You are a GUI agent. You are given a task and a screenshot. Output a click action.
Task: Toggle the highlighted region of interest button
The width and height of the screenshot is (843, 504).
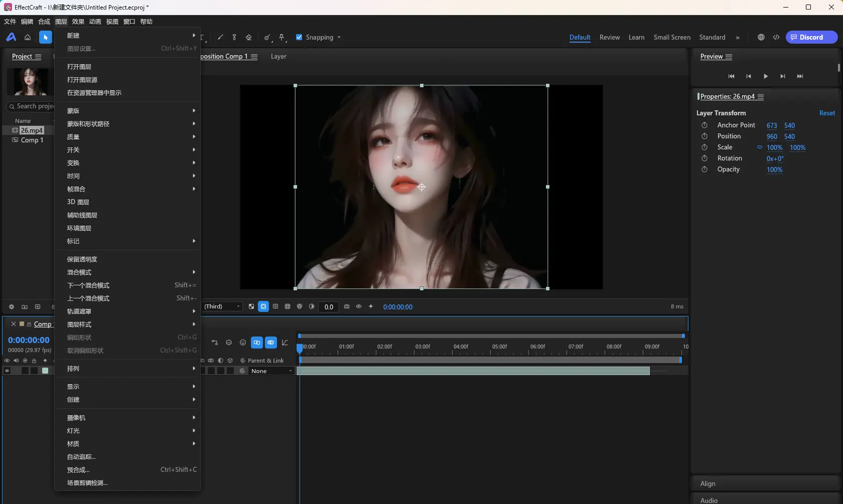pyautogui.click(x=263, y=306)
